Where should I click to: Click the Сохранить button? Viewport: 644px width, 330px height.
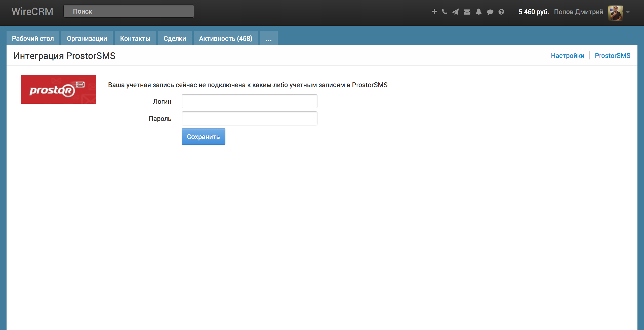[203, 137]
